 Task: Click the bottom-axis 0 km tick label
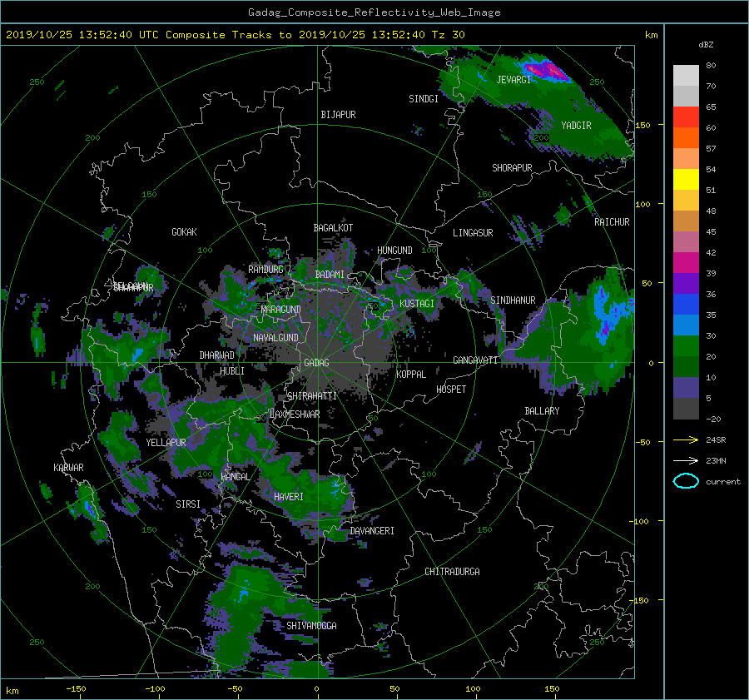[316, 689]
